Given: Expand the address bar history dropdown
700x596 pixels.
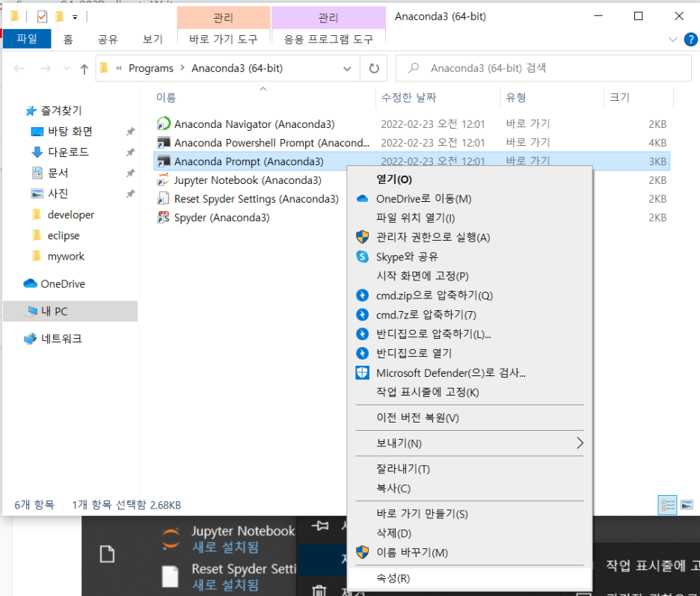Looking at the screenshot, I should [x=347, y=68].
